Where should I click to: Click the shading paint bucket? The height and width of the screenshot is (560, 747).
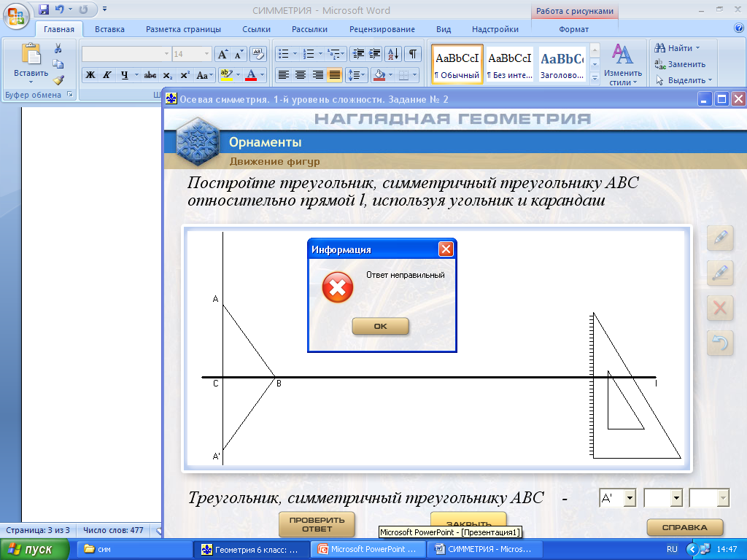[x=379, y=75]
